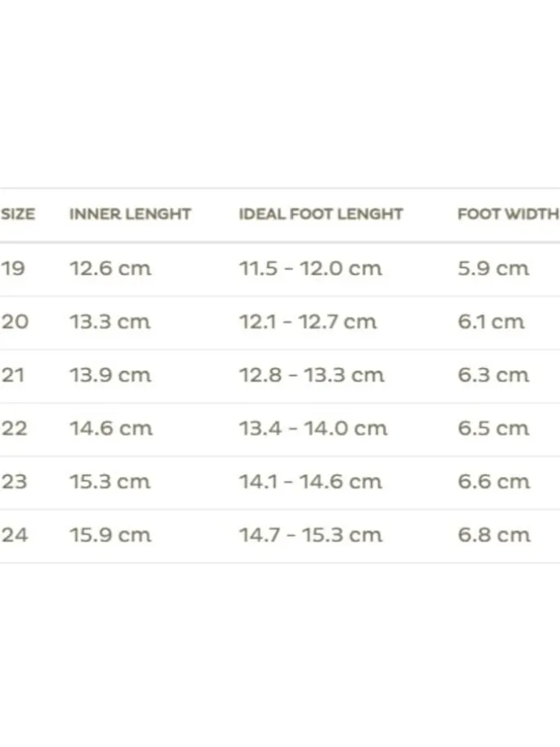Viewport: 560px width, 747px height.
Task: Click the SIZE column header
Action: click(18, 214)
